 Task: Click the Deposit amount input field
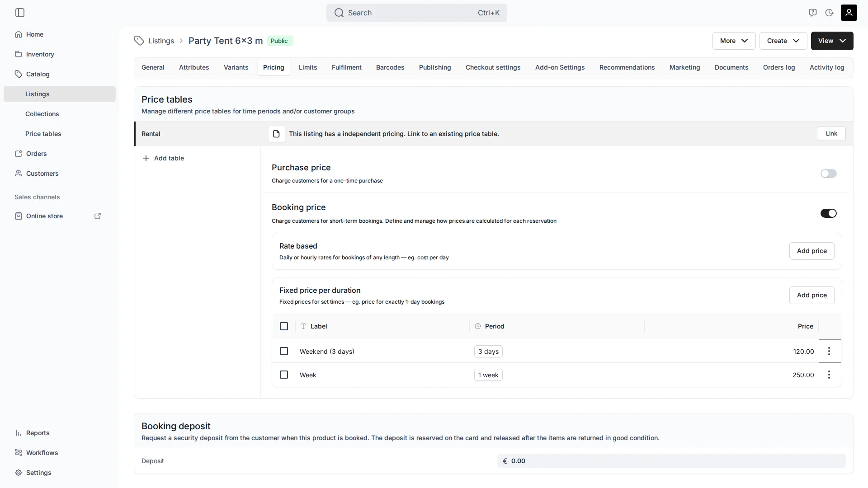tap(671, 461)
